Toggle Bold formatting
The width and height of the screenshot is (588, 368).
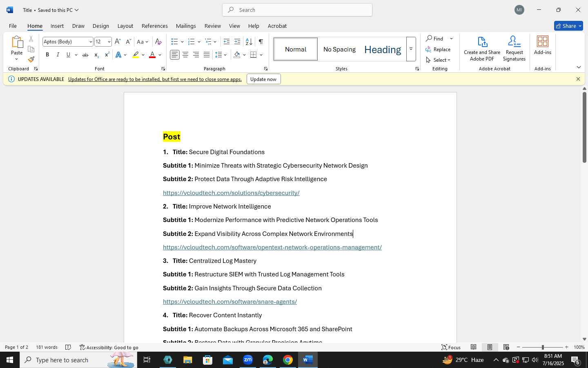point(47,55)
